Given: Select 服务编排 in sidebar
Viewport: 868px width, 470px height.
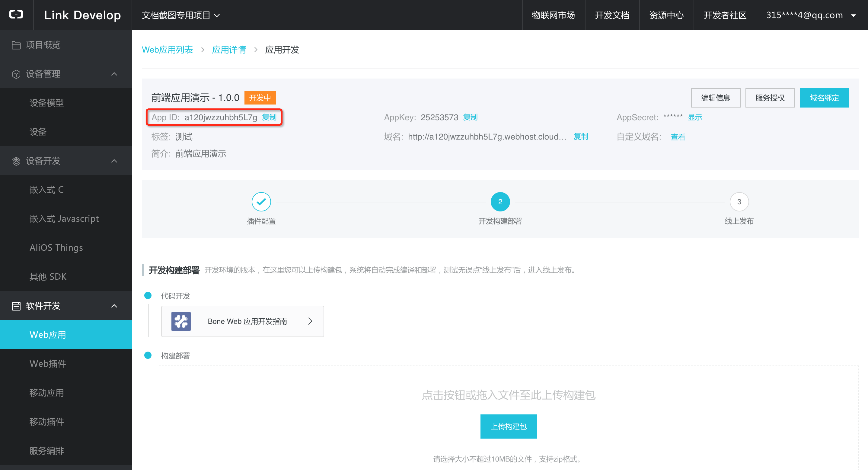Looking at the screenshot, I should tap(66, 451).
